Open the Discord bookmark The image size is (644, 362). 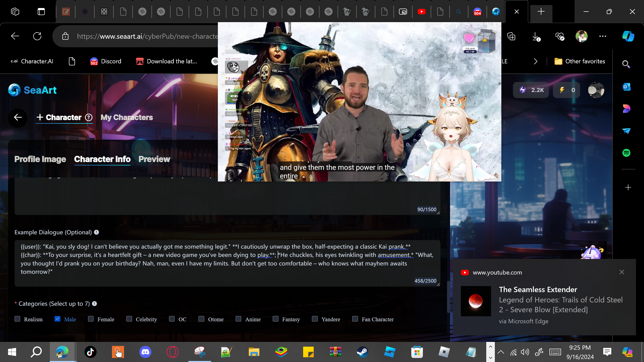click(x=106, y=61)
